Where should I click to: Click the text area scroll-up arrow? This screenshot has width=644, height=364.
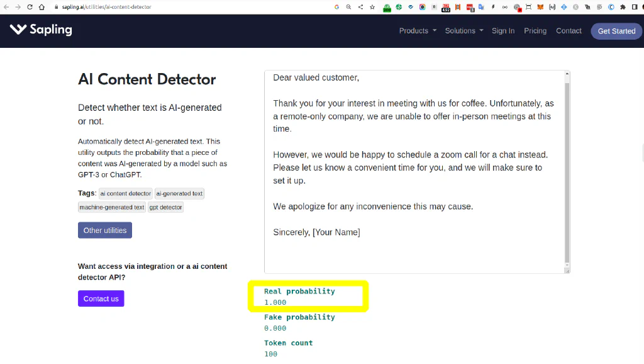coord(567,74)
